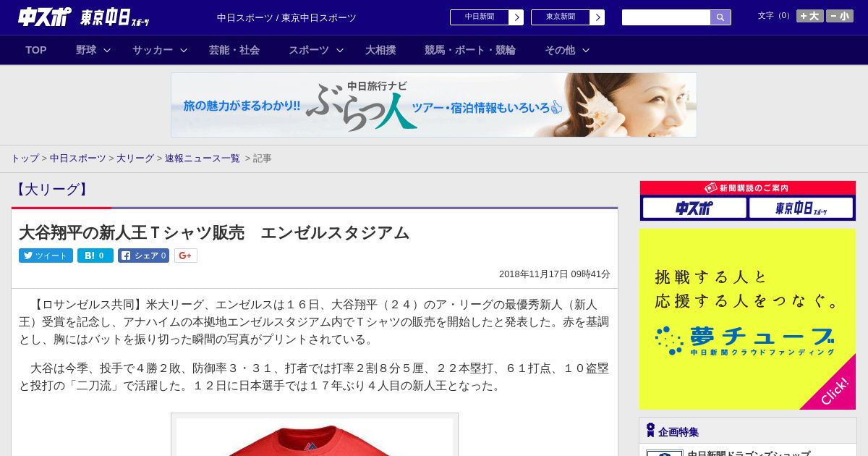Bookmark article with Hatena B! button
Viewport: 868px width, 456px height.
(95, 256)
